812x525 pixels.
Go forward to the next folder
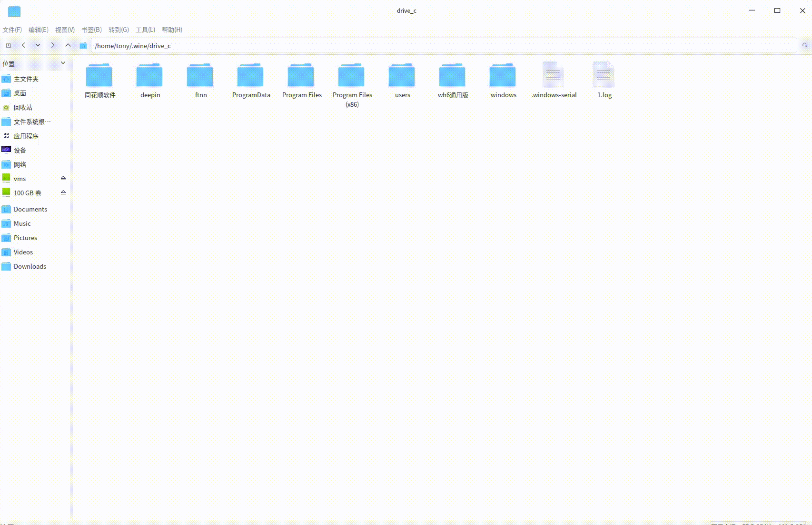tap(53, 45)
